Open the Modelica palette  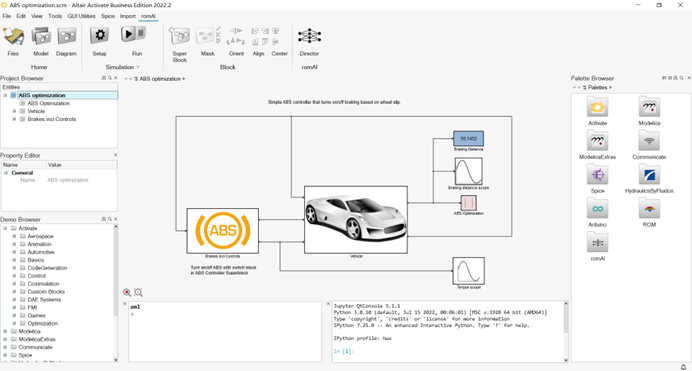649,107
